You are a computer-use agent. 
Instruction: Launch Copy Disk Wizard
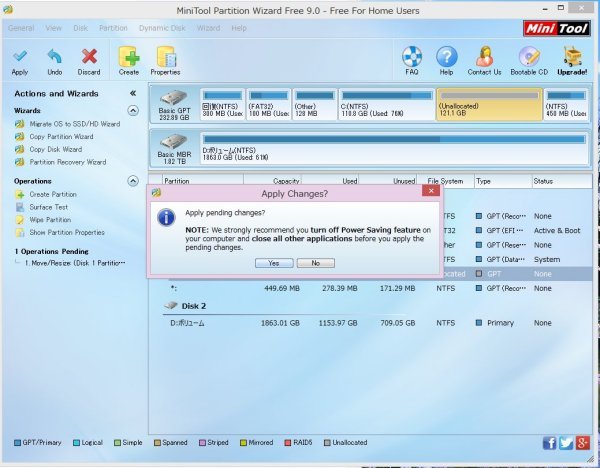56,149
